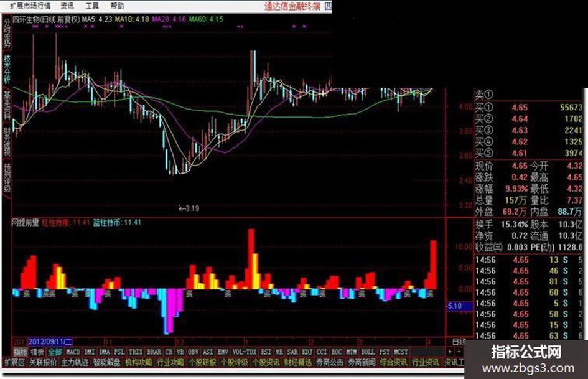588x379 pixels.
Task: Open the 个股资讯 bottom tab
Action: 266,362
